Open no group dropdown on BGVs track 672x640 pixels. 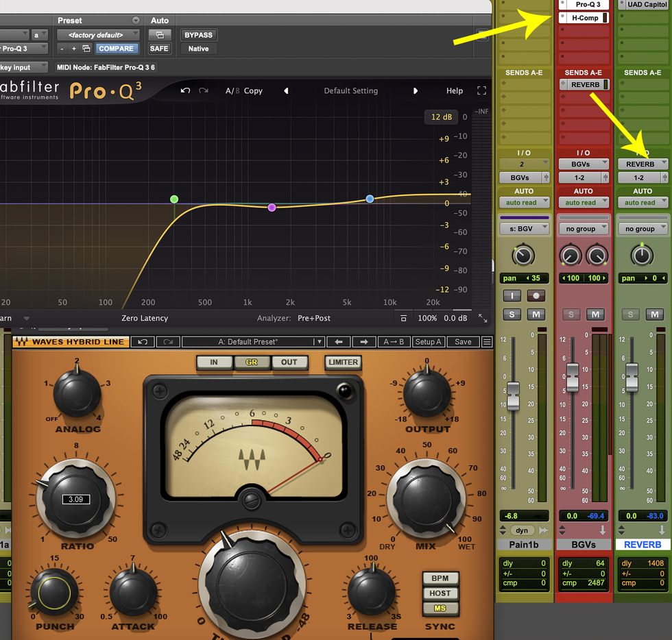pyautogui.click(x=584, y=229)
